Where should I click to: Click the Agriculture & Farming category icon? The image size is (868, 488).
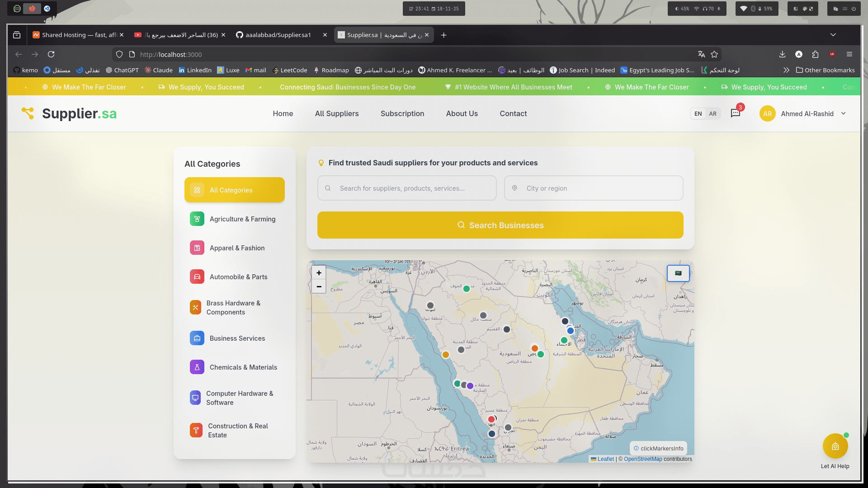click(x=197, y=219)
